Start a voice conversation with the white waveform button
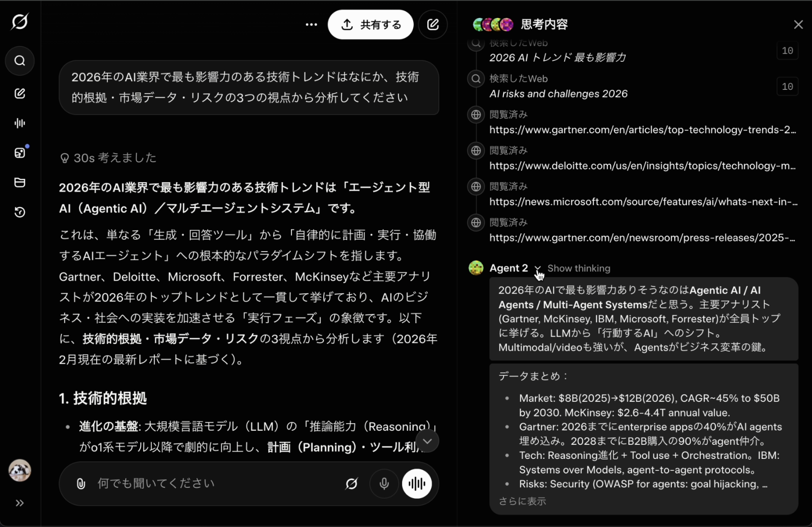812x527 pixels. (417, 484)
